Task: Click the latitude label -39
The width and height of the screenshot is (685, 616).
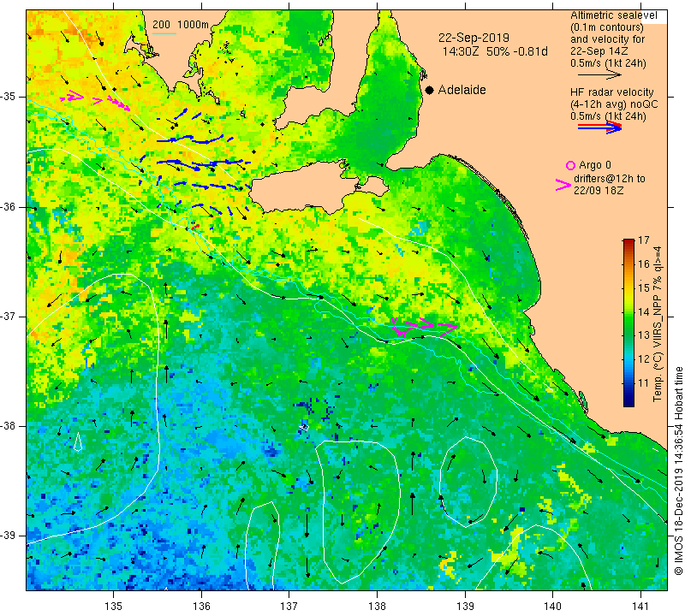Action: point(9,536)
